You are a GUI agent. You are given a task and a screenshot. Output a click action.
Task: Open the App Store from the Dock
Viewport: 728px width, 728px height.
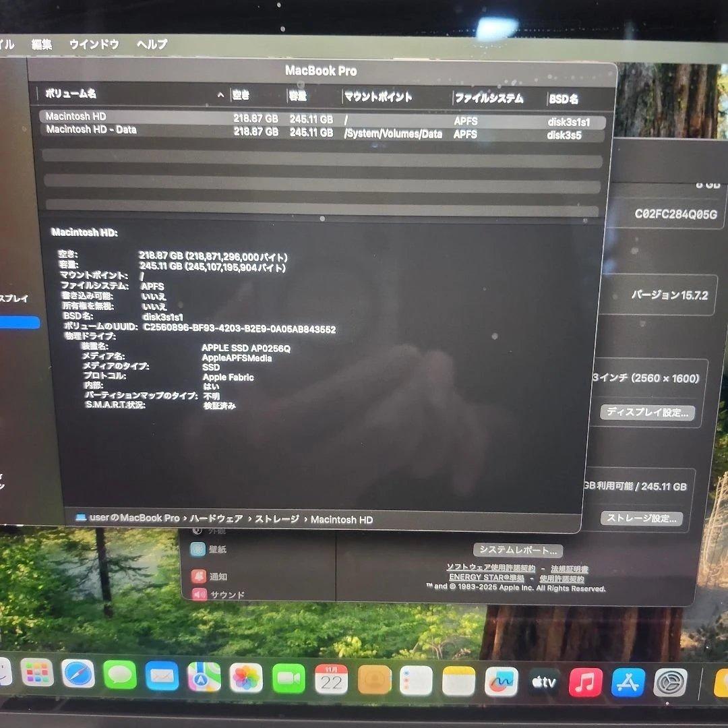tap(628, 681)
